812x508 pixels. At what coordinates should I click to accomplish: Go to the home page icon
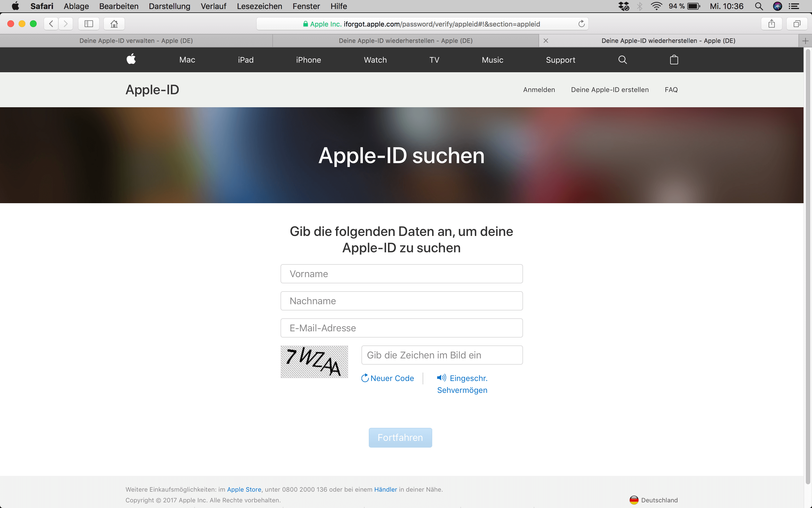(x=114, y=24)
